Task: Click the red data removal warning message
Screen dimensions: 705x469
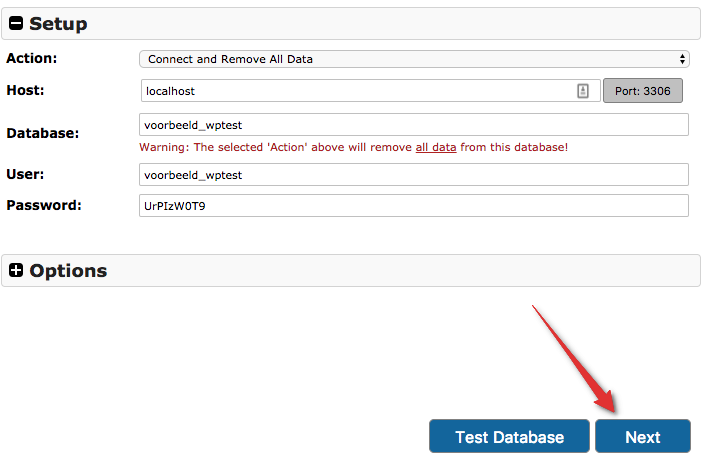Action: coord(353,147)
